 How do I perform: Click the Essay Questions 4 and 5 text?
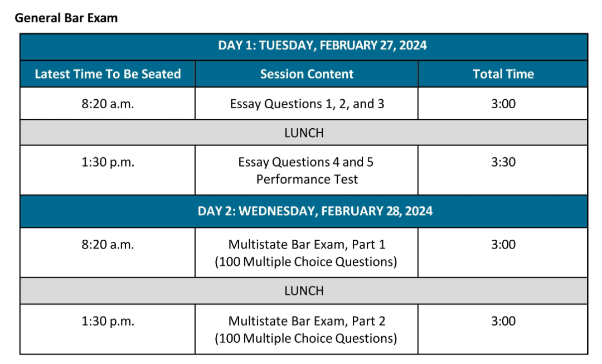pos(305,162)
